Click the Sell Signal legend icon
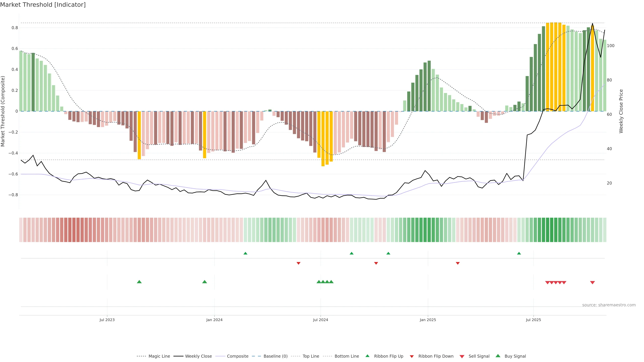Viewport: 644px width, 362px height. (x=462, y=356)
